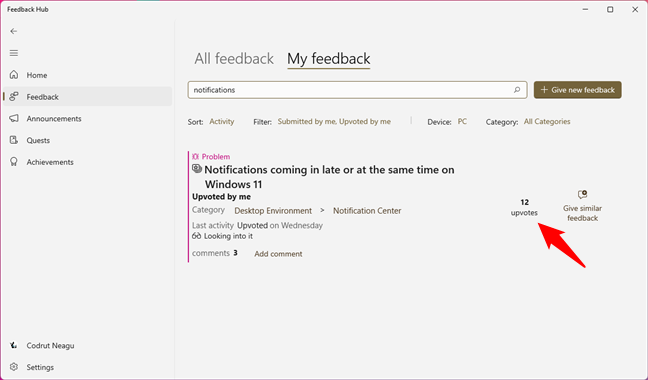Open the Filter Submitted by me dropdown
648x380 pixels.
coord(334,121)
